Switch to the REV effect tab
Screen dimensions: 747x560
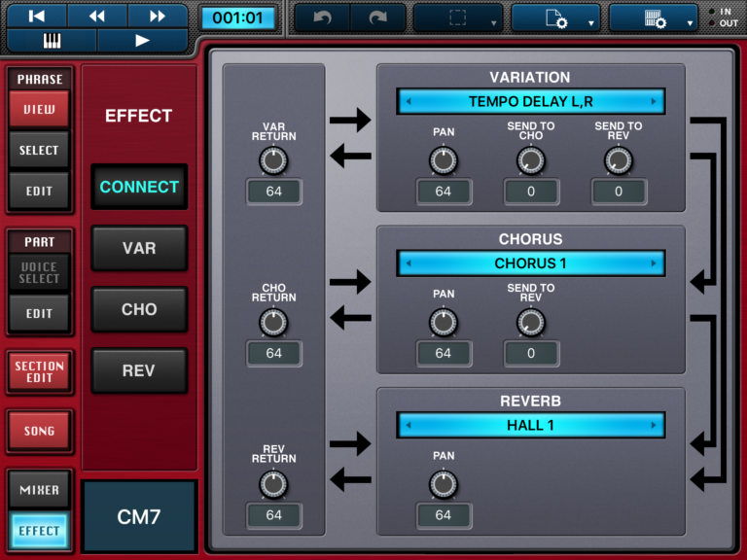139,370
